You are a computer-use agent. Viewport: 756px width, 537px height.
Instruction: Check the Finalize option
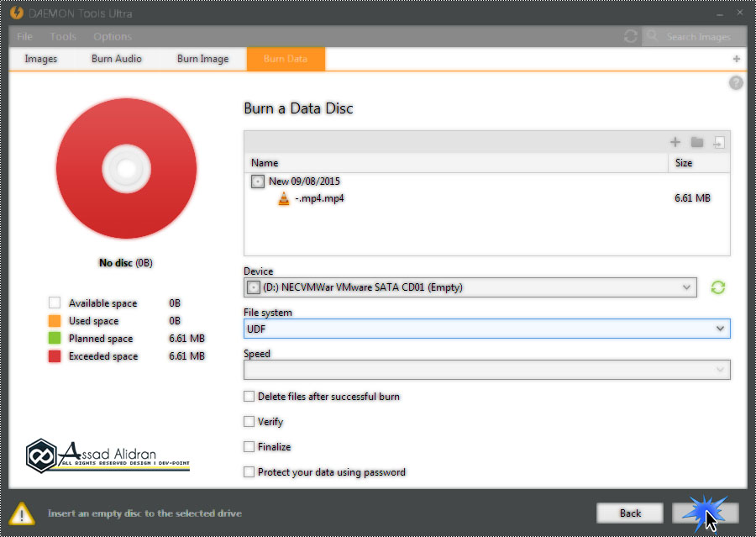click(249, 447)
